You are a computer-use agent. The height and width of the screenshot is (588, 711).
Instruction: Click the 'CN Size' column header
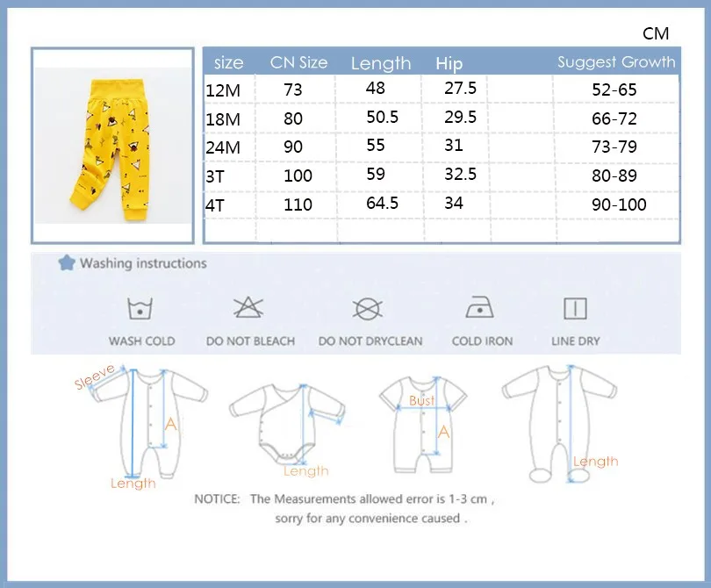(298, 62)
